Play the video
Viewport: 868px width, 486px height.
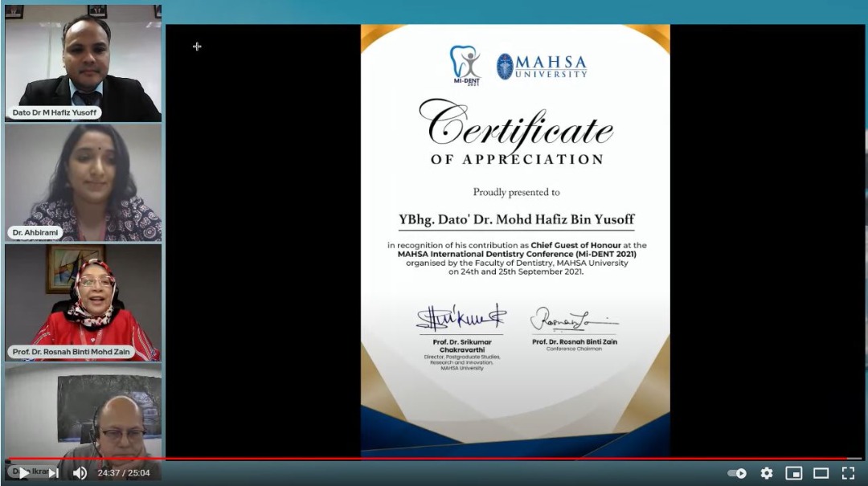(24, 472)
